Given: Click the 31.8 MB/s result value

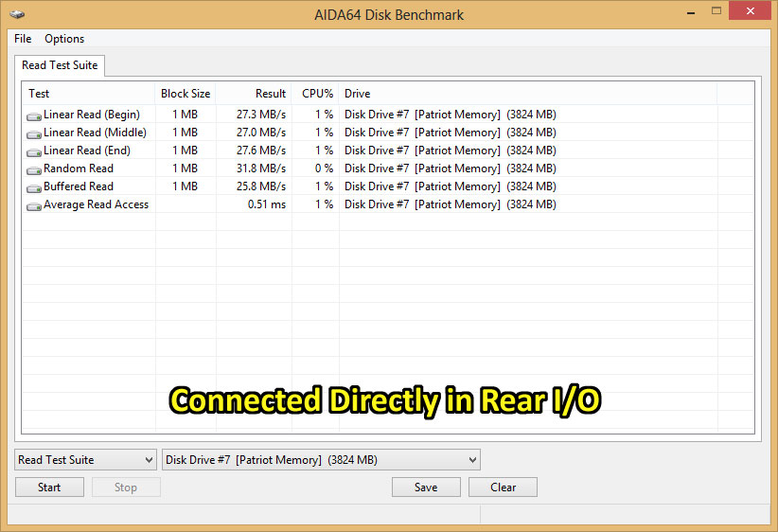Looking at the screenshot, I should click(x=261, y=168).
